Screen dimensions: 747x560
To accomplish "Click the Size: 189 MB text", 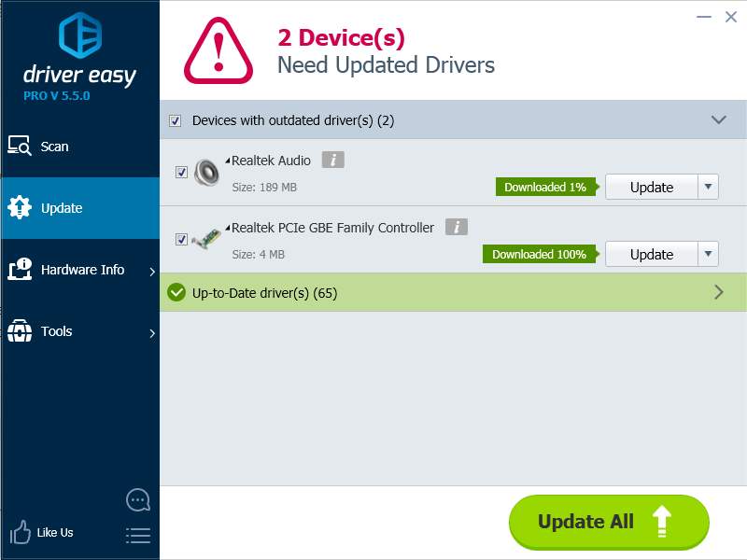I will point(264,188).
